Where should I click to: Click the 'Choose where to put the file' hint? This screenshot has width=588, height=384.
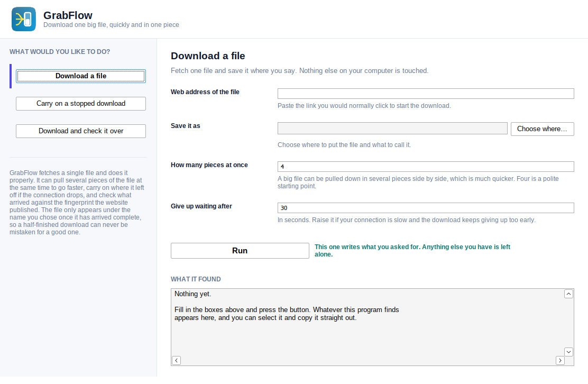[344, 145]
